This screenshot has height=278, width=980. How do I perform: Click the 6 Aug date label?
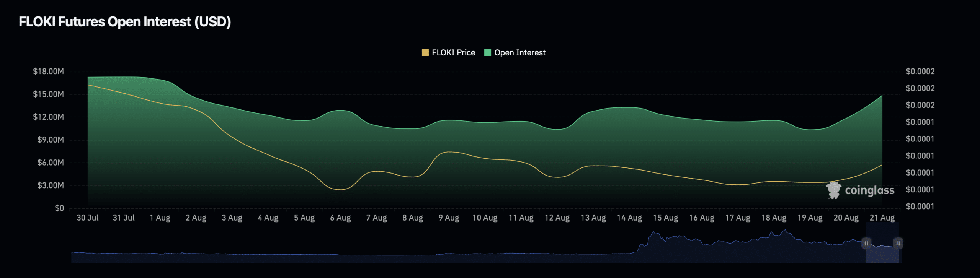340,218
